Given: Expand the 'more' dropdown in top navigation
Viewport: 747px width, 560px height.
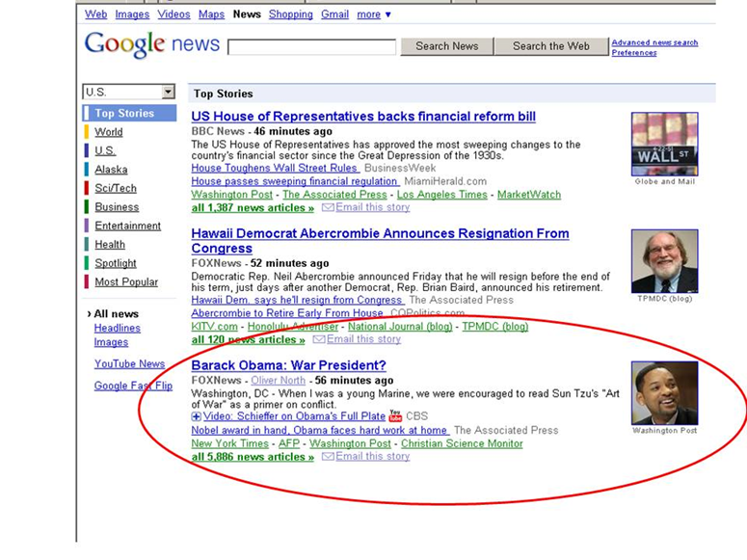Looking at the screenshot, I should [x=374, y=14].
